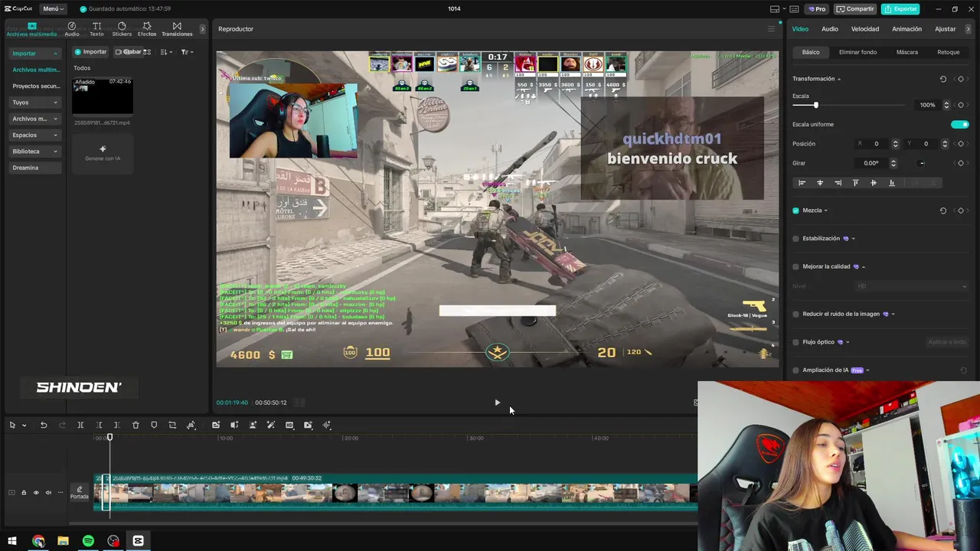980x551 pixels.
Task: Show more media tabs with arrow
Action: (202, 29)
